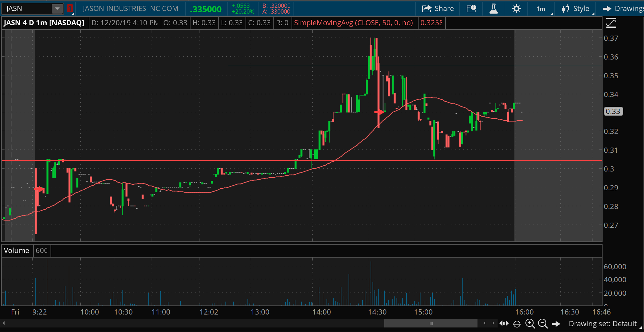Click the small scroll-left triangle beside zoom icons
This screenshot has width=644, height=332.
coord(485,323)
